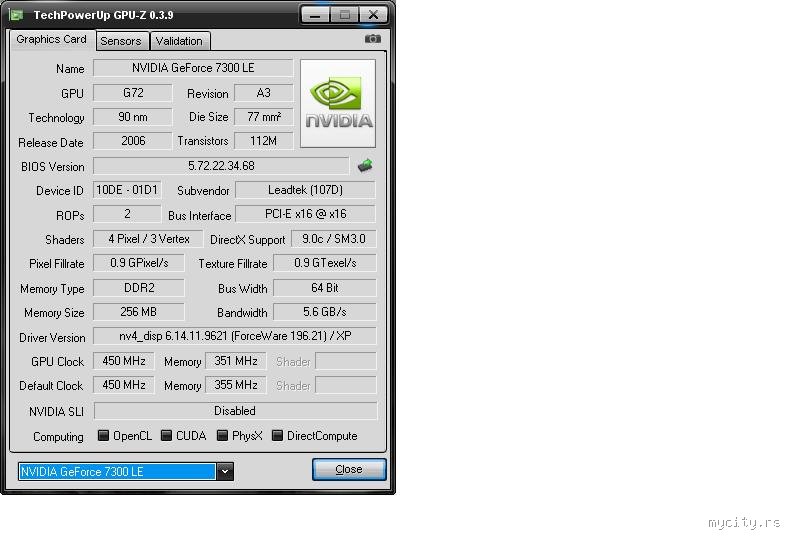
Task: Click the Default Clock field 450 MHz
Action: coord(124,385)
